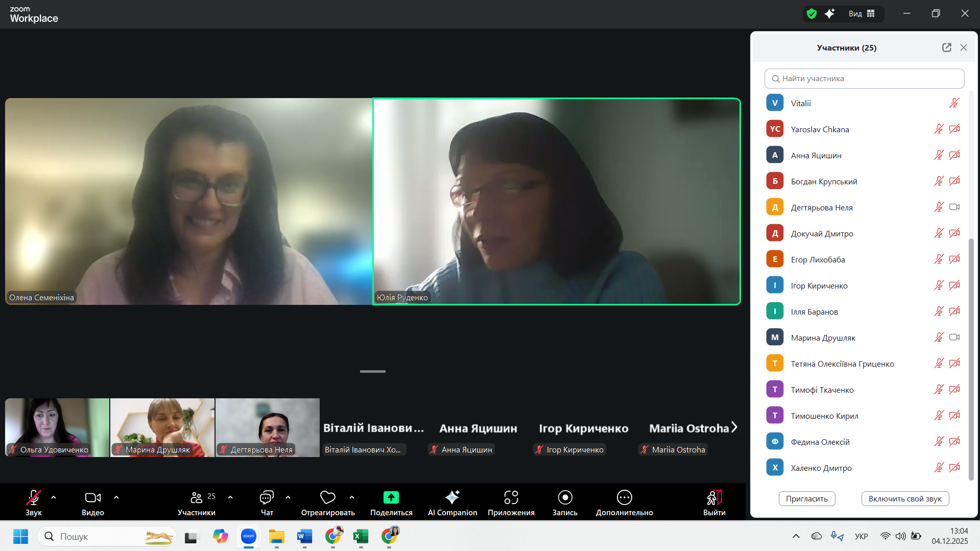Viewport: 980px width, 551px height.
Task: Click the React (Отреагировать) heart icon
Action: [327, 498]
